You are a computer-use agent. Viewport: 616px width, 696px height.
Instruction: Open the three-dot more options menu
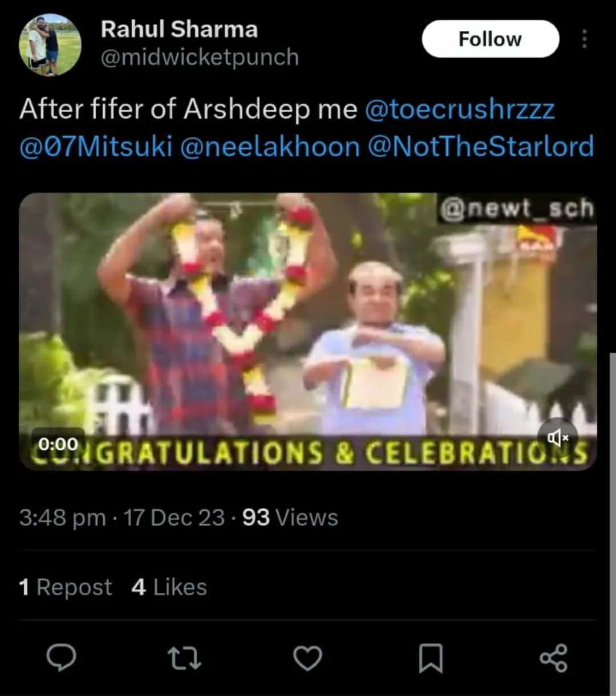pos(584,39)
